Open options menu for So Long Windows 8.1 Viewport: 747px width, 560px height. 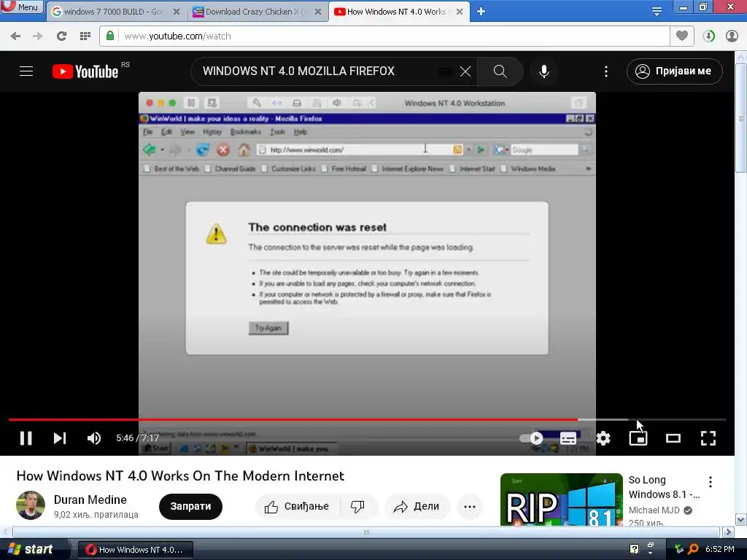tap(711, 482)
